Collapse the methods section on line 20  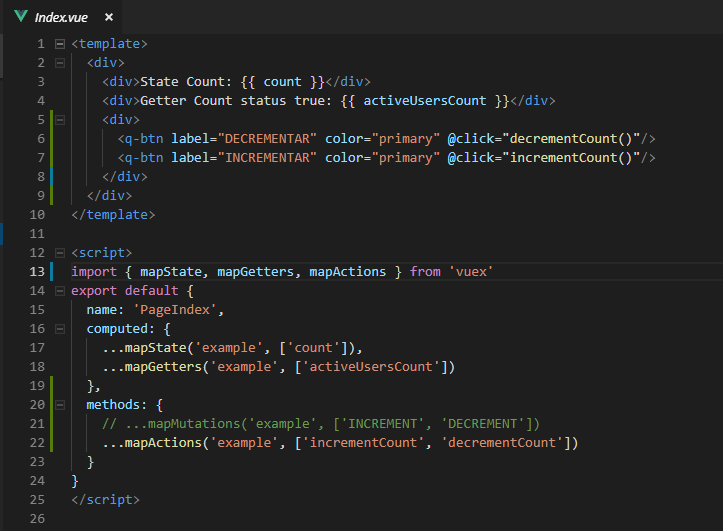pos(61,405)
